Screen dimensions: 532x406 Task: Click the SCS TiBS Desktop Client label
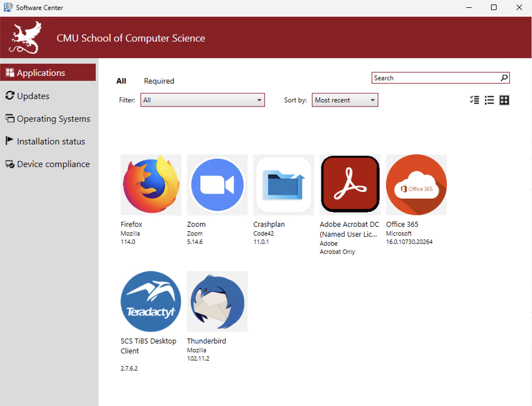[x=148, y=346]
